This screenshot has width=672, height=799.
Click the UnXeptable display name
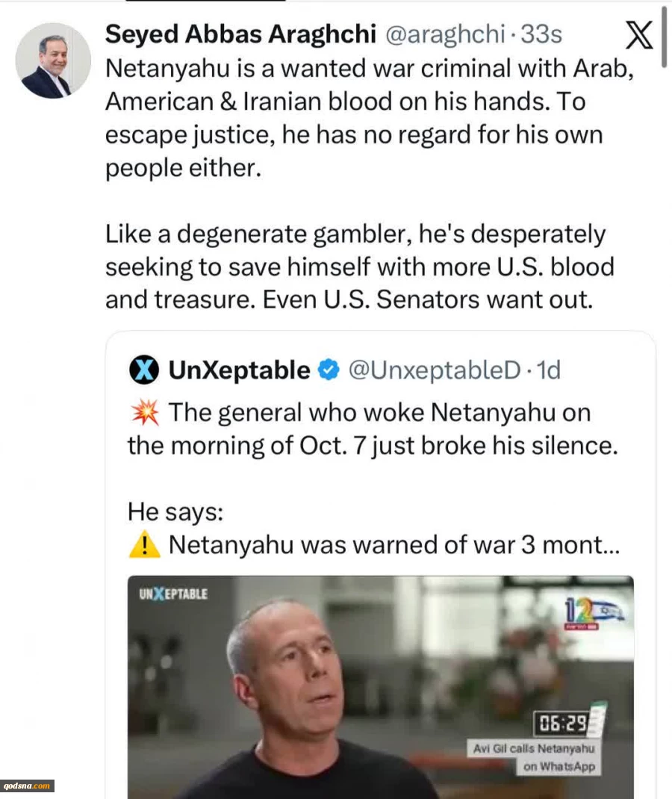coord(240,370)
